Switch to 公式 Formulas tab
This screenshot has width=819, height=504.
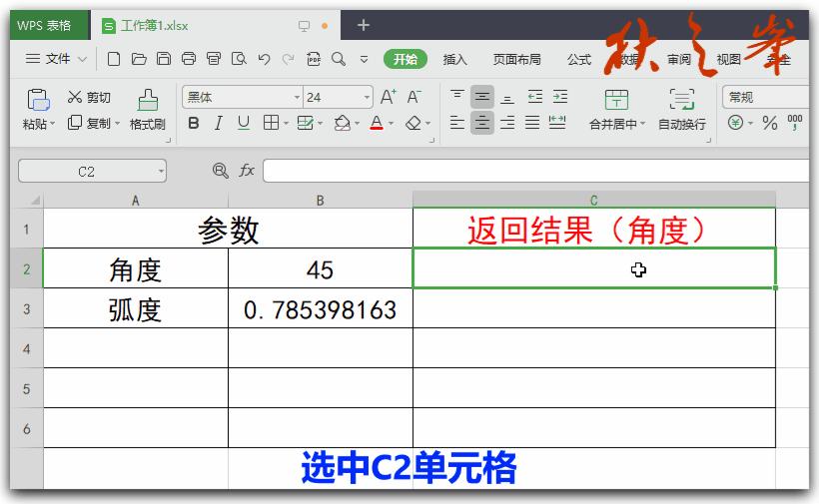(x=578, y=60)
